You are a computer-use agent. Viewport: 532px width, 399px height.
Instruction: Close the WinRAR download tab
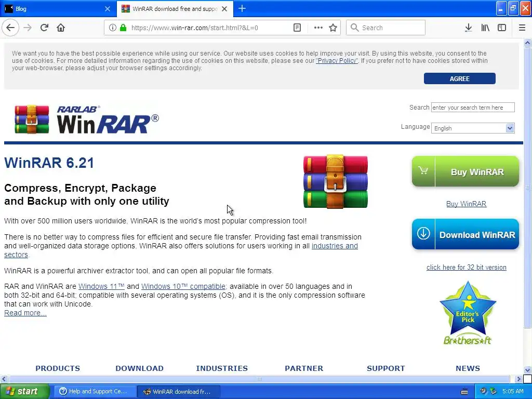tap(224, 9)
